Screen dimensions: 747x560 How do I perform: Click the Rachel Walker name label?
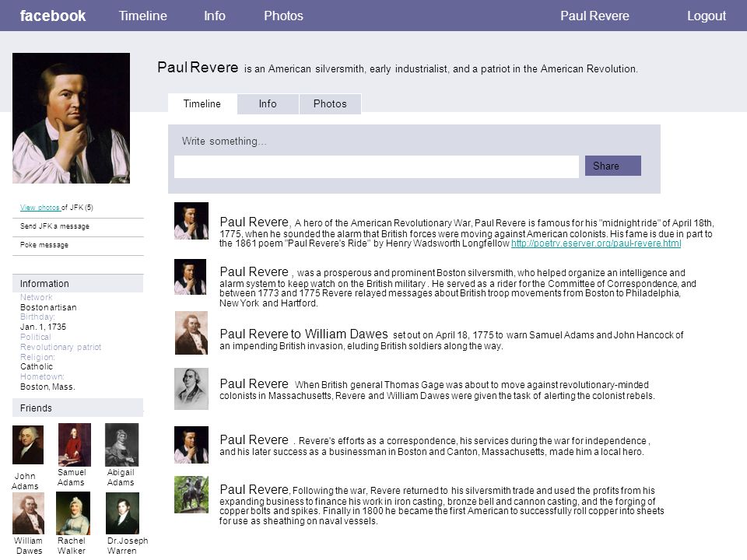click(x=72, y=546)
